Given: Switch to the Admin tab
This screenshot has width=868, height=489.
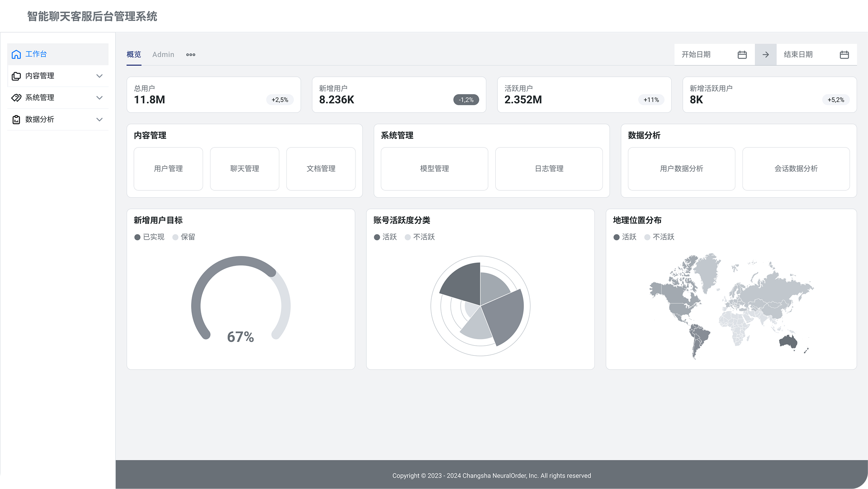Looking at the screenshot, I should [163, 54].
